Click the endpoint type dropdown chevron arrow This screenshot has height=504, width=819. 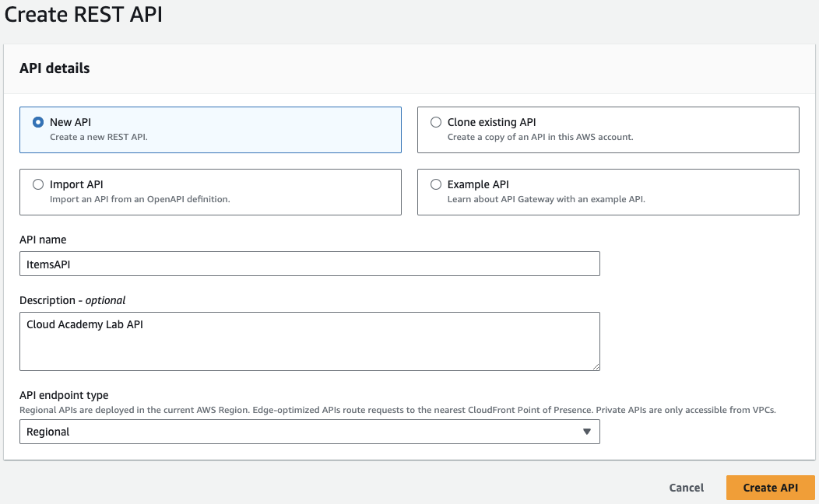[587, 432]
